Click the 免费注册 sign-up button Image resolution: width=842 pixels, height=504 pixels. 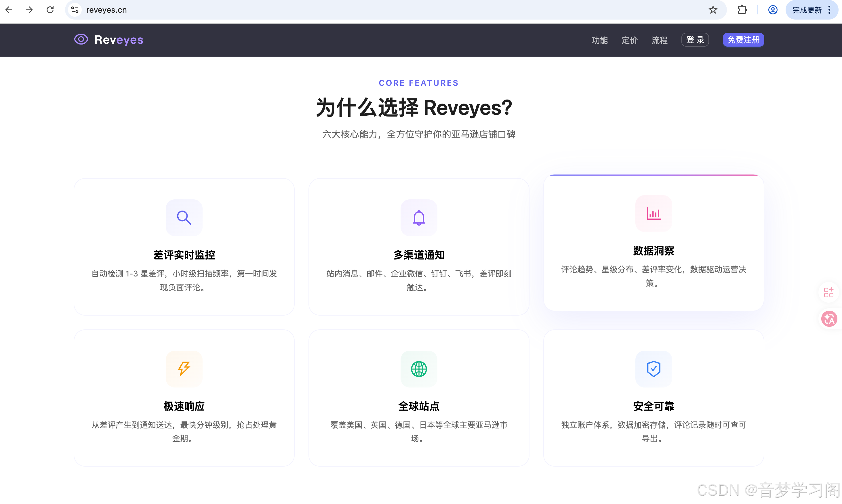click(x=743, y=40)
